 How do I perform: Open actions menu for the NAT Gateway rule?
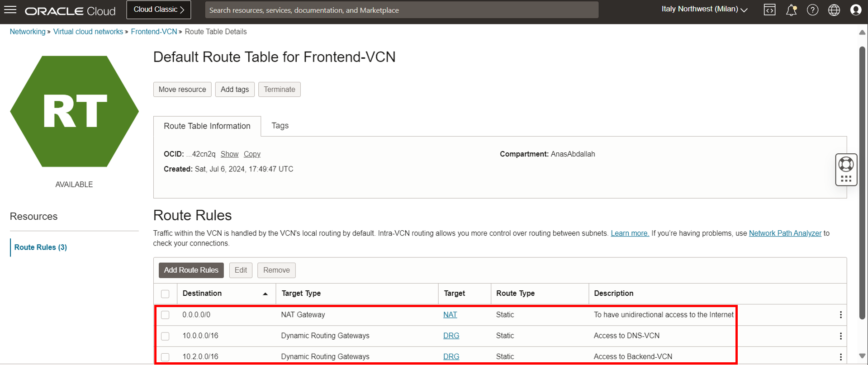tap(840, 315)
